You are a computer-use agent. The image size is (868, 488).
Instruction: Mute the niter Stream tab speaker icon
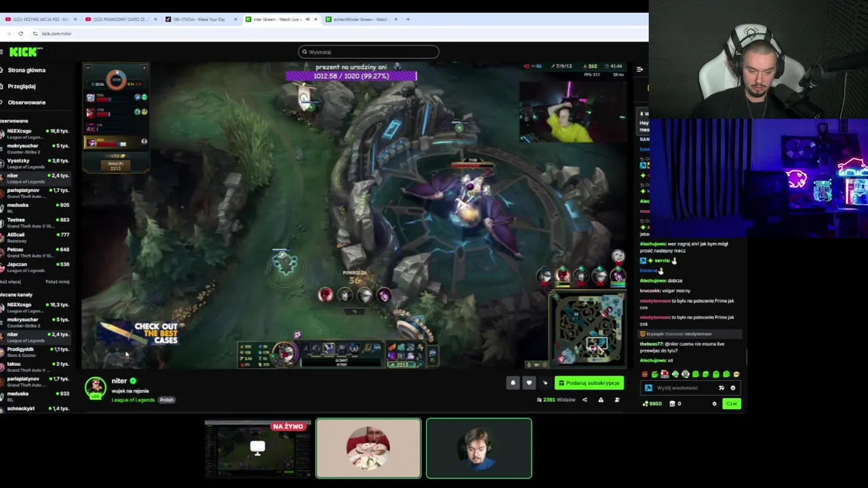click(x=307, y=19)
